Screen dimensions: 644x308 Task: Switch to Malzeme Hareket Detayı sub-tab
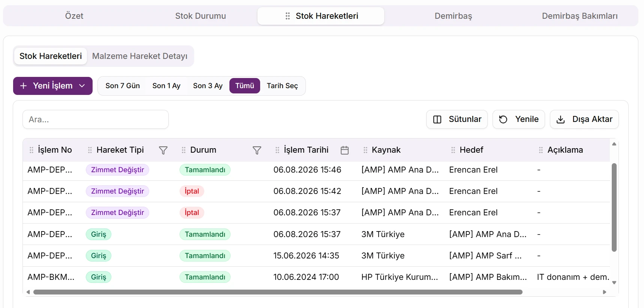coord(140,56)
